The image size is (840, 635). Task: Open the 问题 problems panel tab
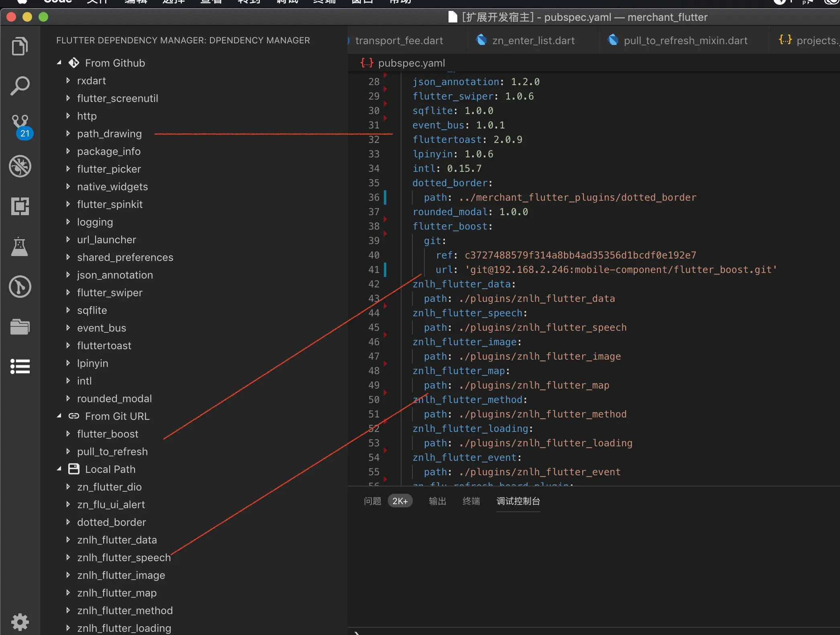(372, 501)
